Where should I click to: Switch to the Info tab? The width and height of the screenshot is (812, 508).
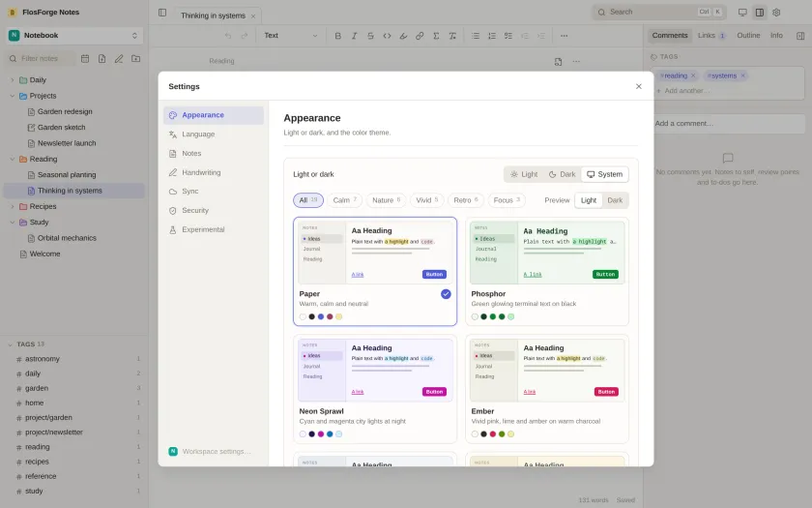(776, 35)
